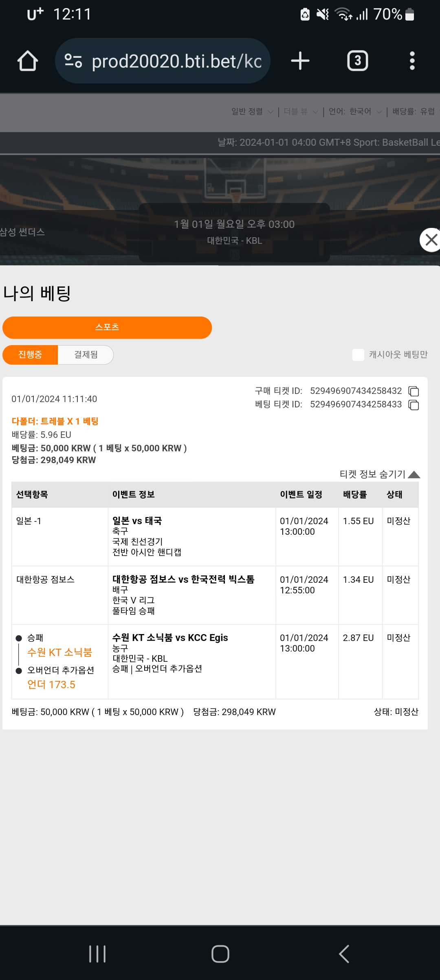The height and width of the screenshot is (980, 440).
Task: Open a new tab with plus icon
Action: pos(300,61)
